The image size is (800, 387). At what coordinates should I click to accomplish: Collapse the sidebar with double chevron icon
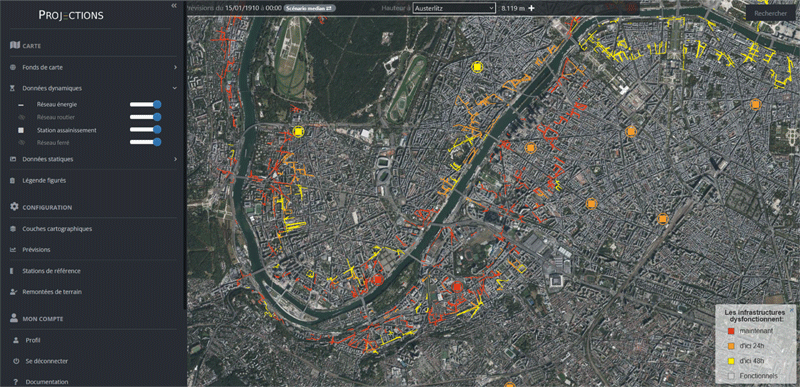point(174,5)
